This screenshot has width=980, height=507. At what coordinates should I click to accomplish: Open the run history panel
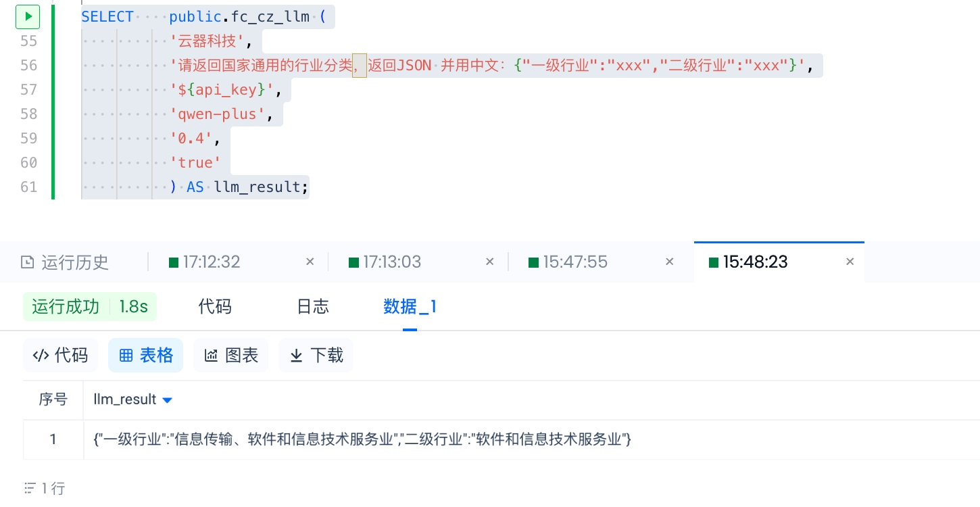pyautogui.click(x=65, y=262)
